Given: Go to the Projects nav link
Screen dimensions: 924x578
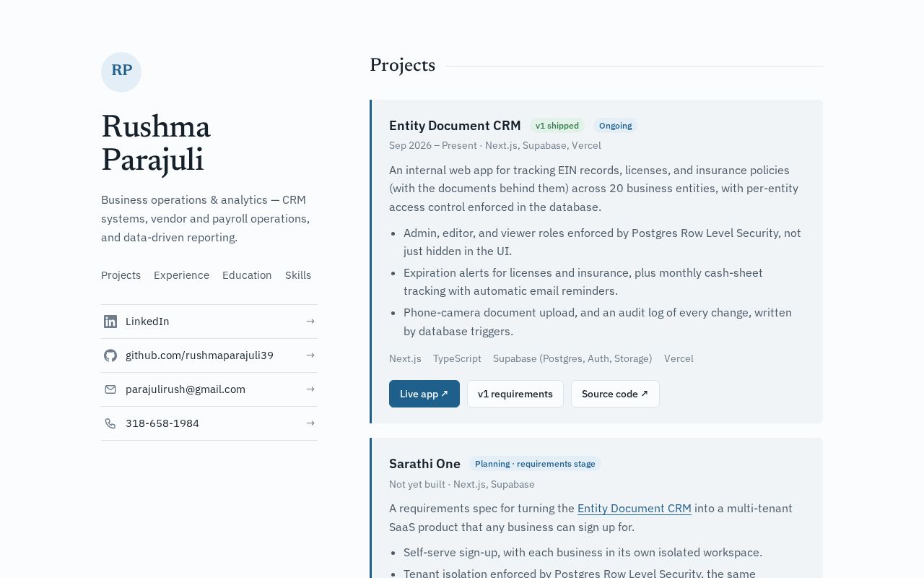Looking at the screenshot, I should click(x=121, y=275).
